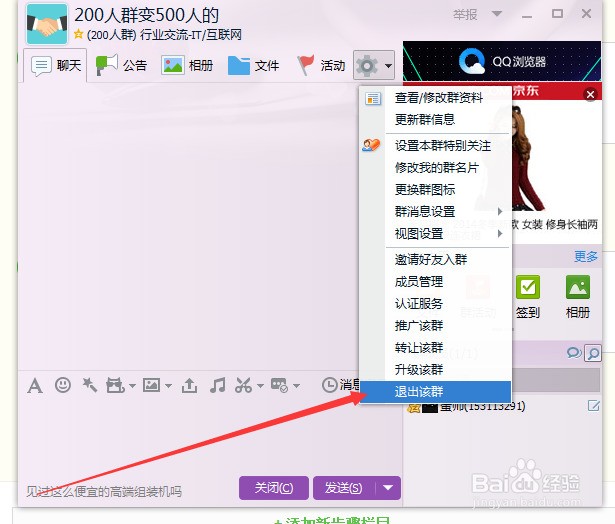Image resolution: width=615 pixels, height=524 pixels.
Task: Expand the 举报 dropdown arrow in title bar
Action: tap(497, 14)
